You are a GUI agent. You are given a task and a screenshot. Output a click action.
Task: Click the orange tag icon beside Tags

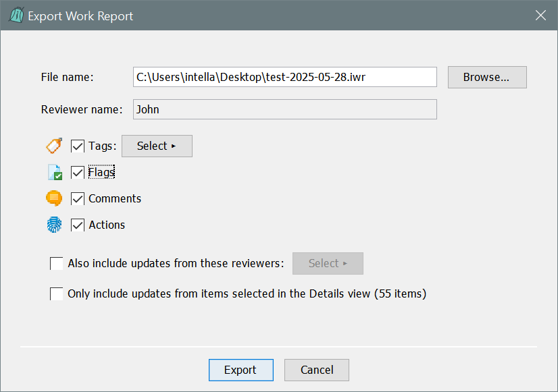coord(55,146)
